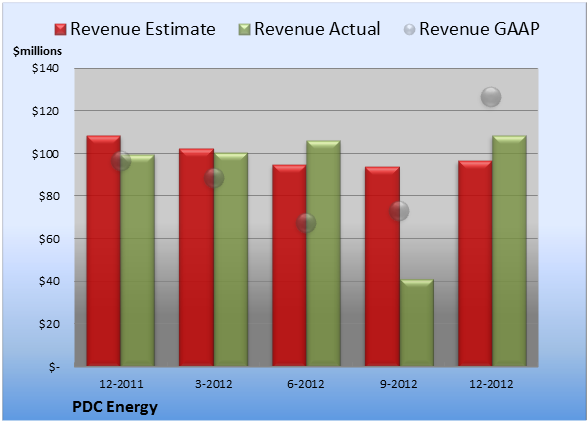Click the '3-2012' x-axis label
Image resolution: width=588 pixels, height=422 pixels.
(214, 384)
